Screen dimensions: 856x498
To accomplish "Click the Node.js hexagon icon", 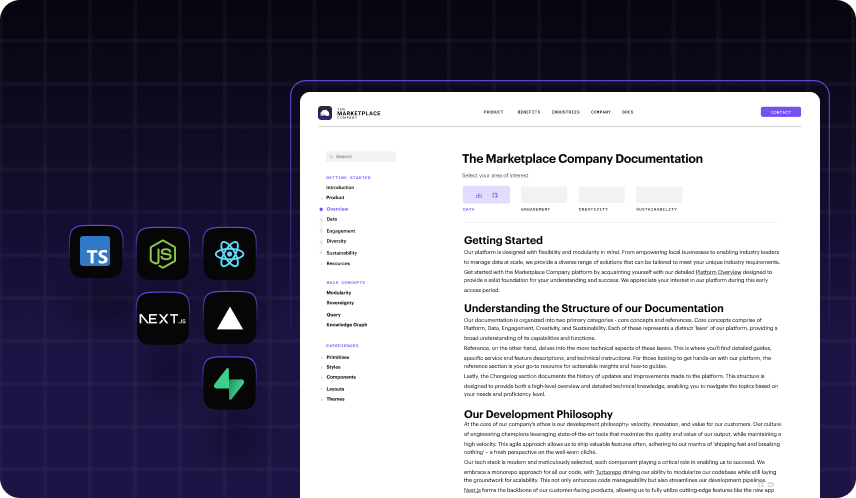I will click(163, 252).
